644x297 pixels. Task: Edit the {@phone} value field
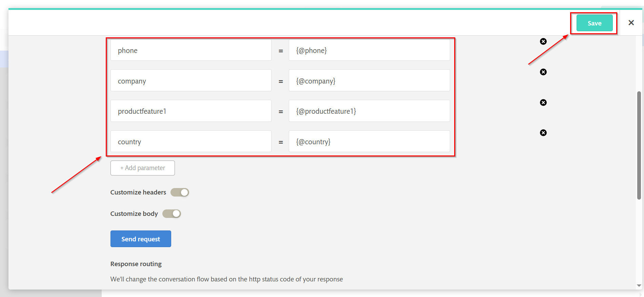click(x=369, y=50)
